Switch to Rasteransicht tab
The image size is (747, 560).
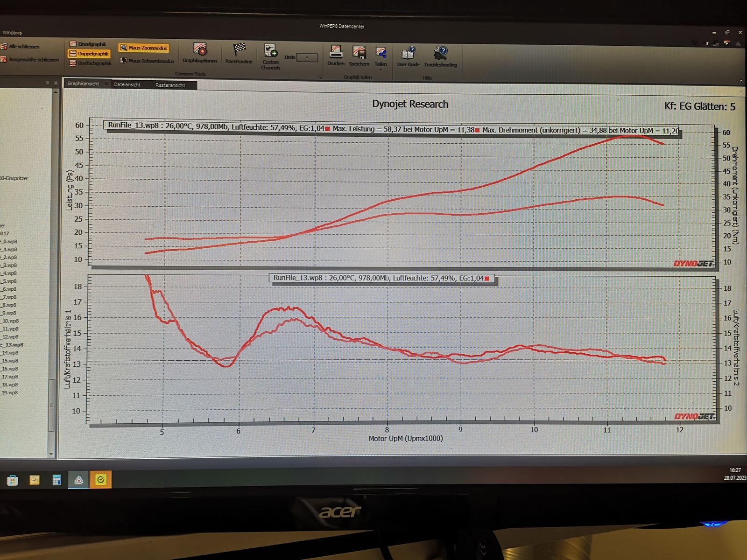click(170, 85)
